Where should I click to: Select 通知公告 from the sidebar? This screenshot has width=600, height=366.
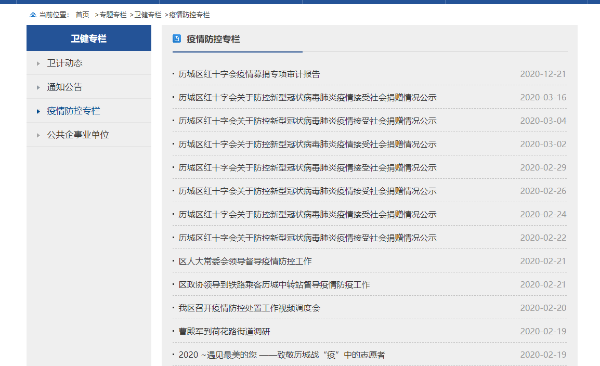(x=64, y=87)
